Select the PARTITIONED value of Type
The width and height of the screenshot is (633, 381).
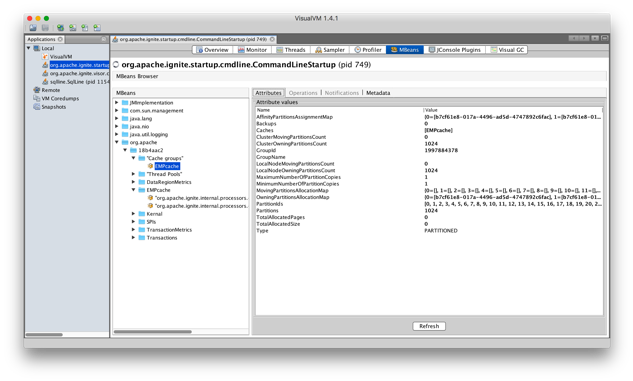point(441,230)
